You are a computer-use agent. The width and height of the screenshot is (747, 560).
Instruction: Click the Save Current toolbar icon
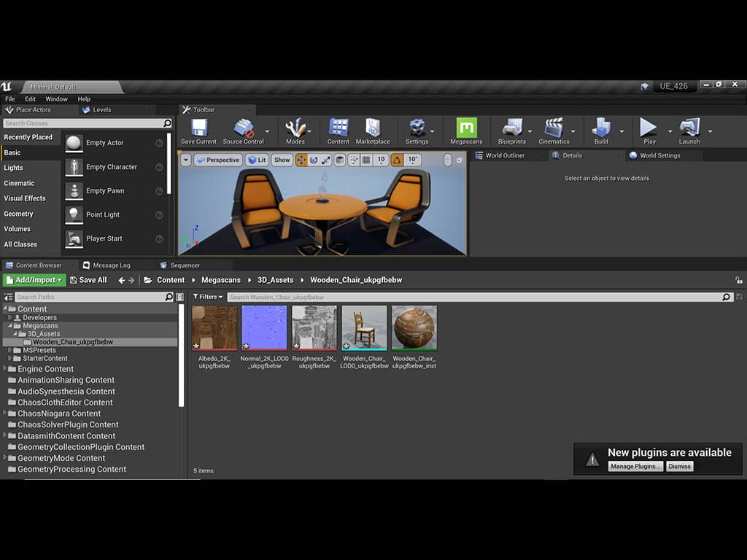pyautogui.click(x=198, y=131)
